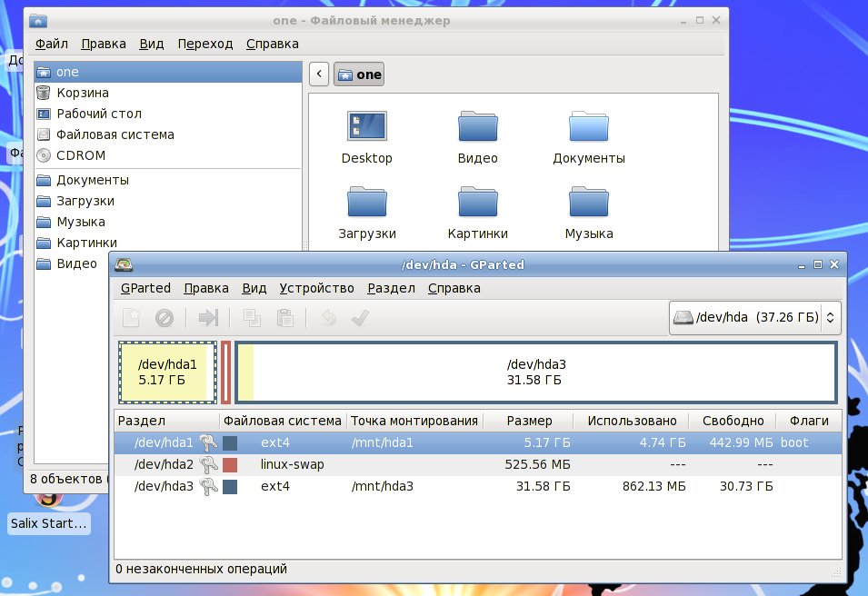Sort by the Размер column header
Viewport: 868px width, 596px height.
point(529,422)
